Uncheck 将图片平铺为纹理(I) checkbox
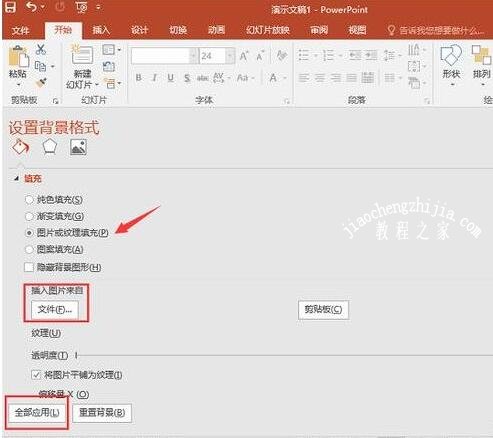The height and width of the screenshot is (438, 493). tap(36, 375)
